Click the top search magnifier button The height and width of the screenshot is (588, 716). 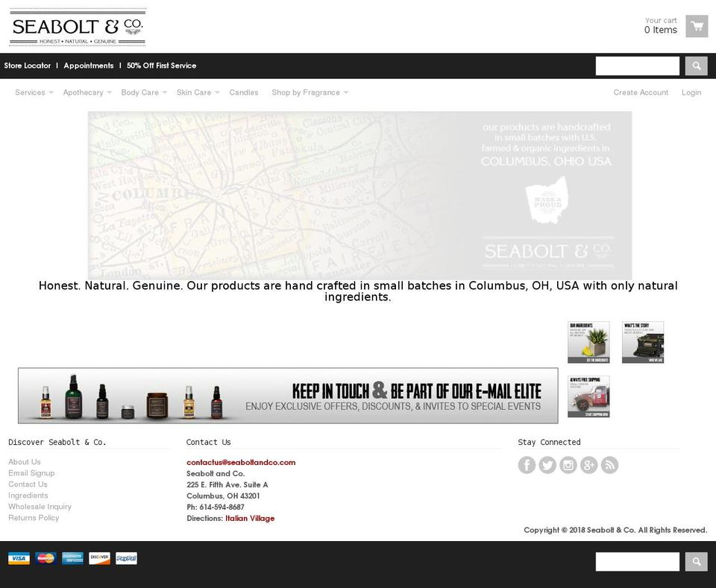tap(697, 66)
